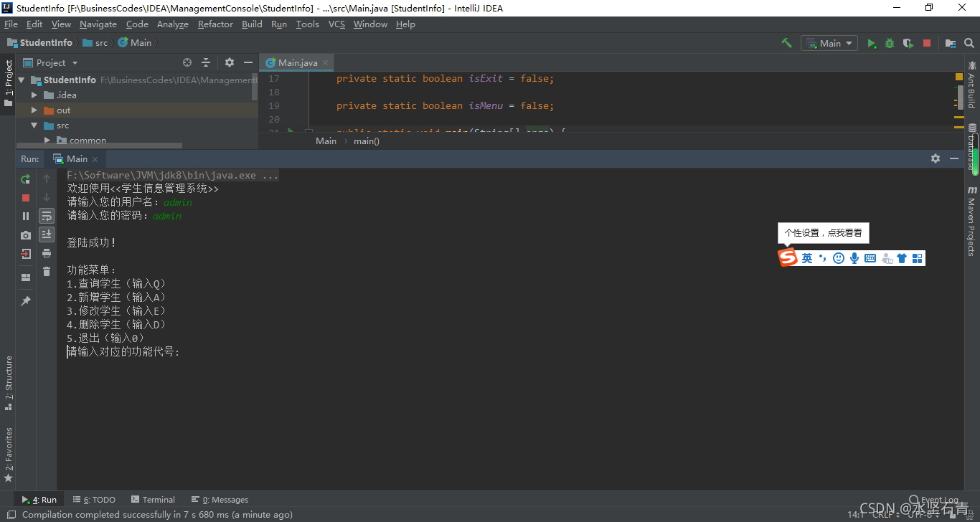The height and width of the screenshot is (522, 980).
Task: Toggle tool window bars icon bottom-left
Action: coord(11,514)
